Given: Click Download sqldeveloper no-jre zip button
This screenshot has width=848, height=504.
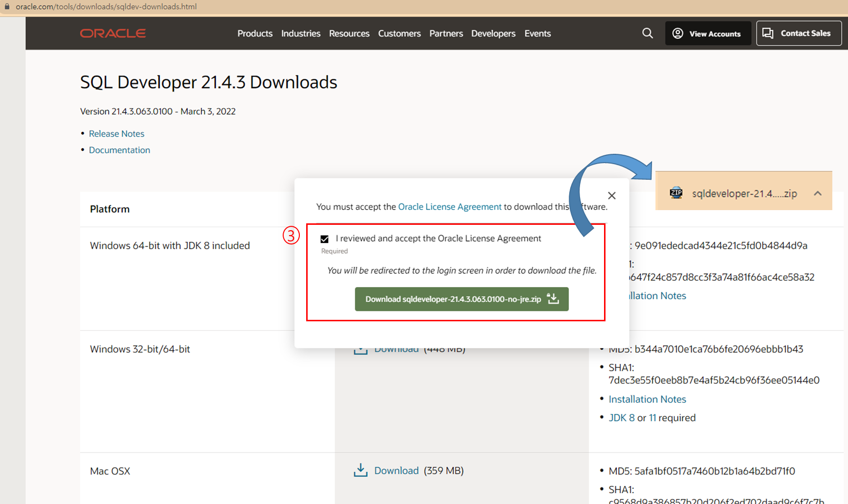Looking at the screenshot, I should (x=461, y=299).
